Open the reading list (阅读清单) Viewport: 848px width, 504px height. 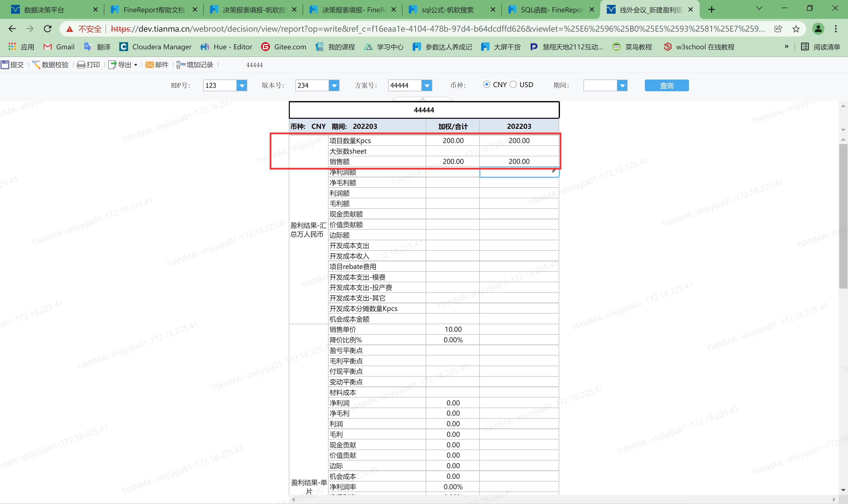click(x=821, y=47)
